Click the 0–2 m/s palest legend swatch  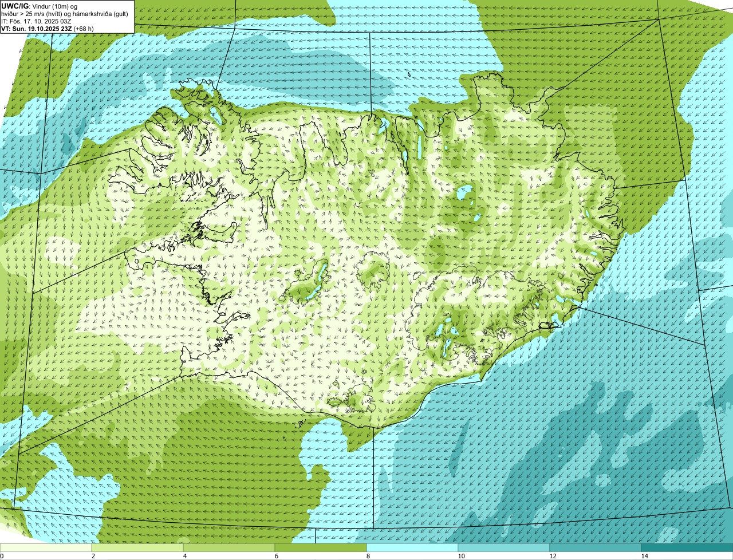pyautogui.click(x=46, y=547)
